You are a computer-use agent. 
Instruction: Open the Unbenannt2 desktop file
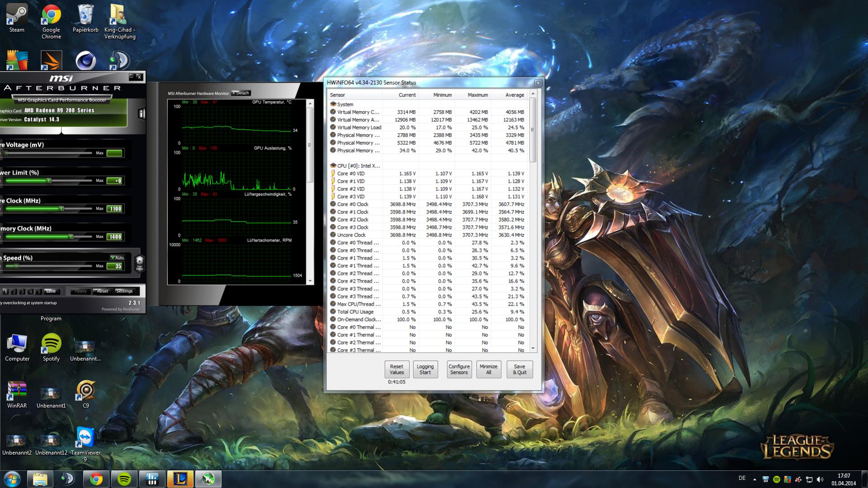[17, 445]
